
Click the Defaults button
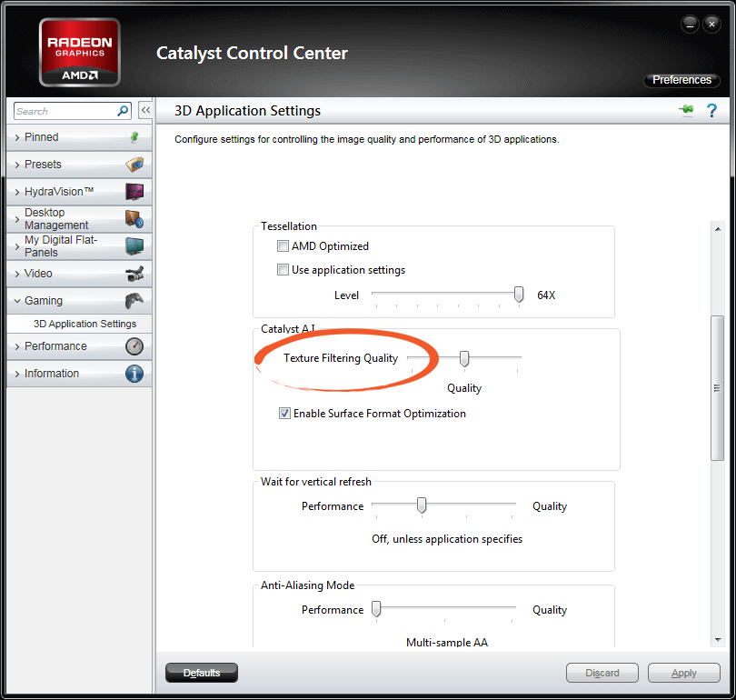[x=202, y=673]
